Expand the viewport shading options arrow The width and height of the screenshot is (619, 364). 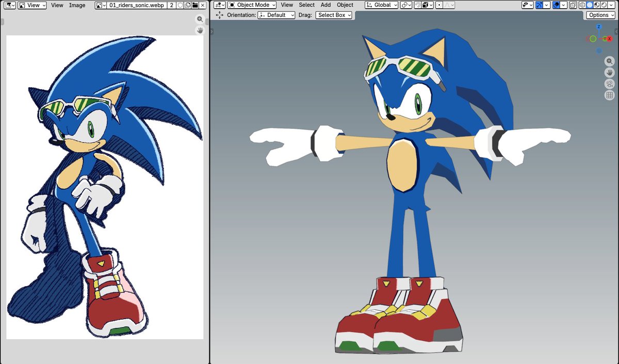[611, 5]
